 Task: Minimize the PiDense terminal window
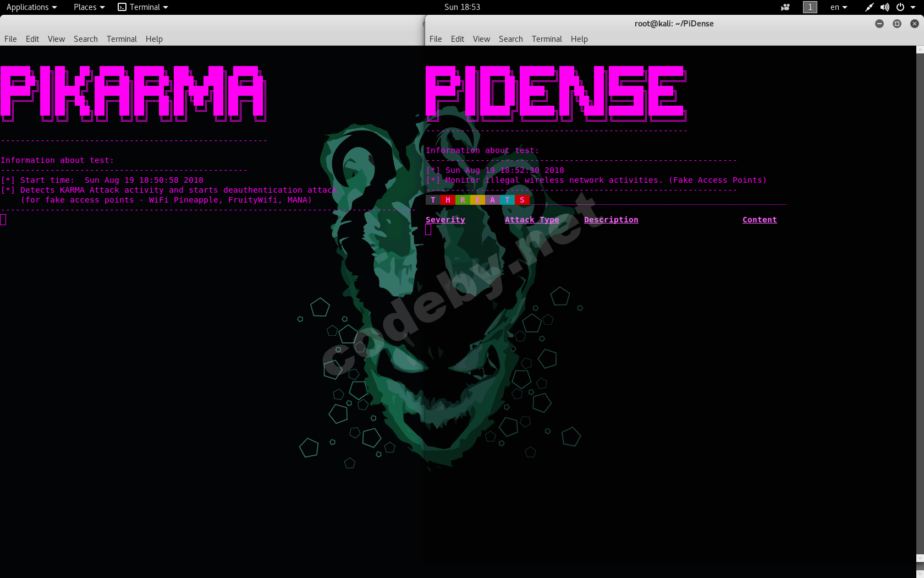879,24
